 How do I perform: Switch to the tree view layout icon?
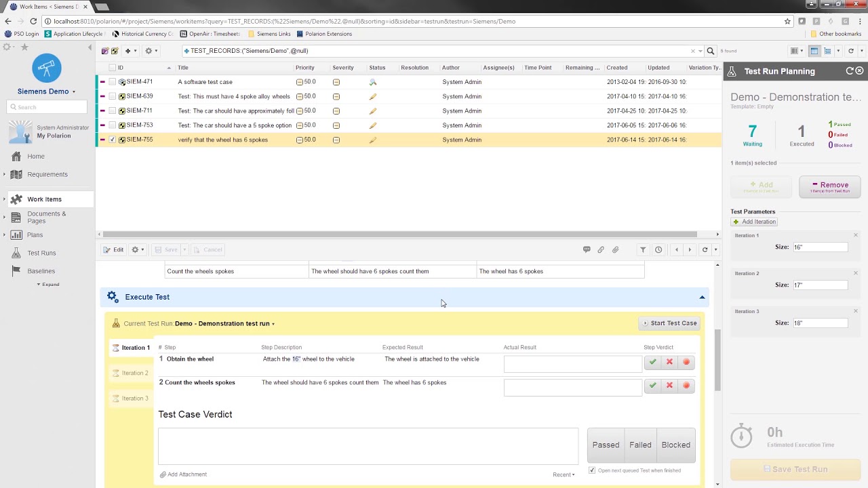tap(827, 51)
